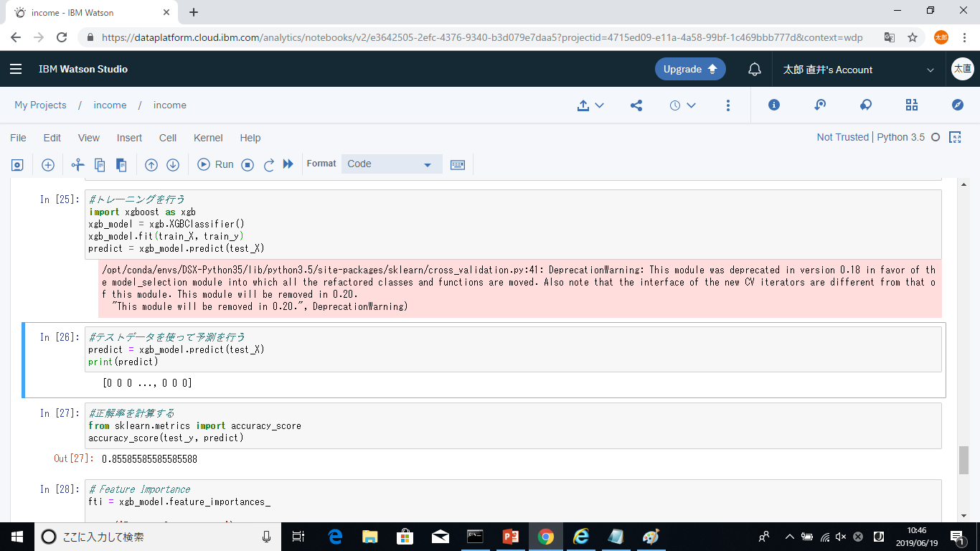The width and height of the screenshot is (980, 551).
Task: Restart the kernel using circular arrow icon
Action: coord(269,165)
